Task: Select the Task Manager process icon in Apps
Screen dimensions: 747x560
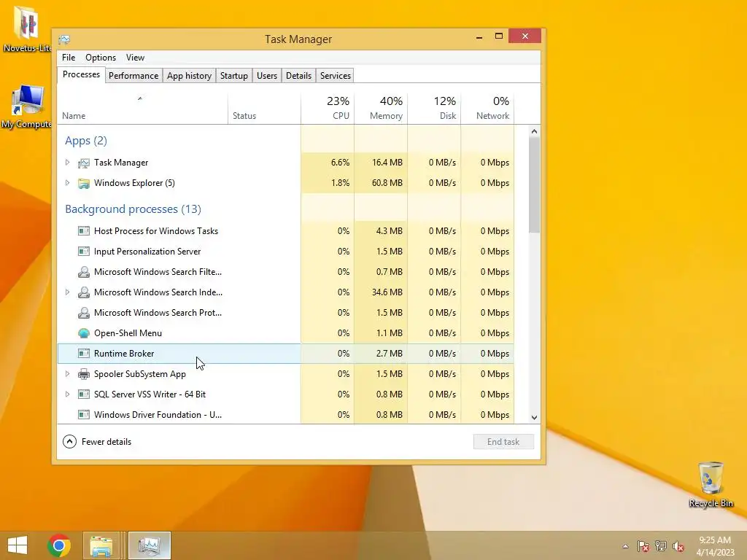Action: 84,163
